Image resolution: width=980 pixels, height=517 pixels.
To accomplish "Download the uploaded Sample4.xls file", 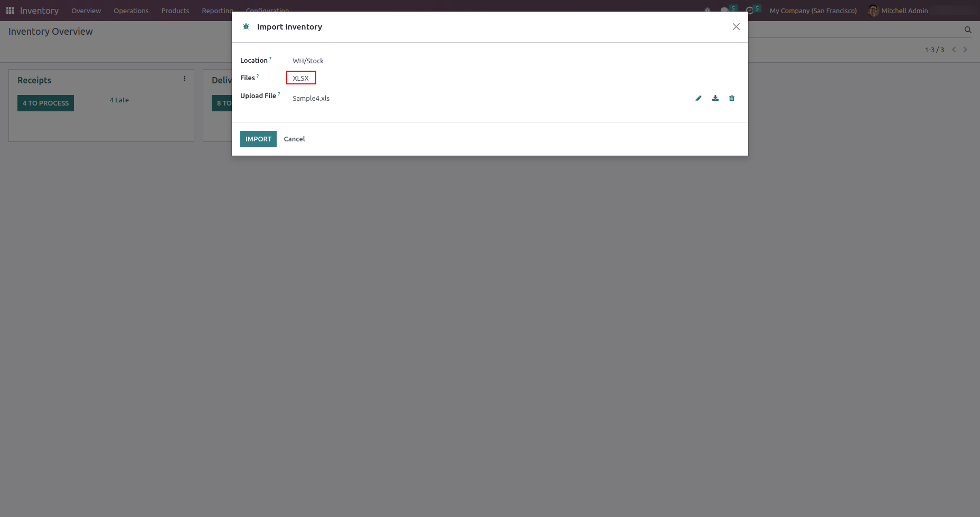I will pyautogui.click(x=715, y=98).
